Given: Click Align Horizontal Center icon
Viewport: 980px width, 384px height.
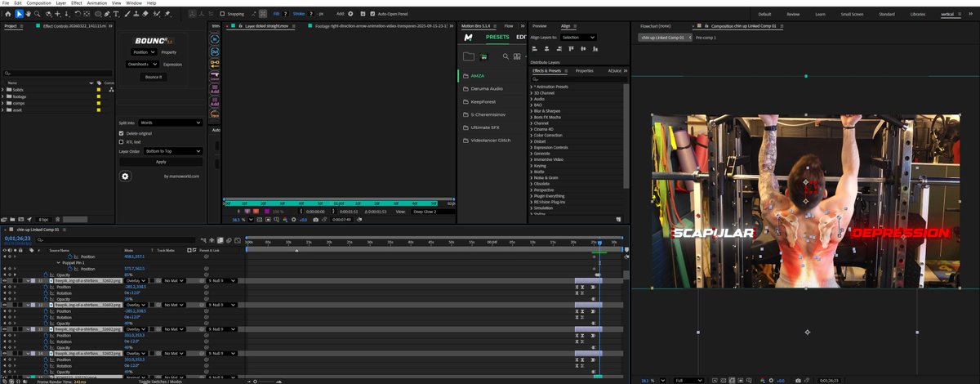Looking at the screenshot, I should (x=546, y=49).
